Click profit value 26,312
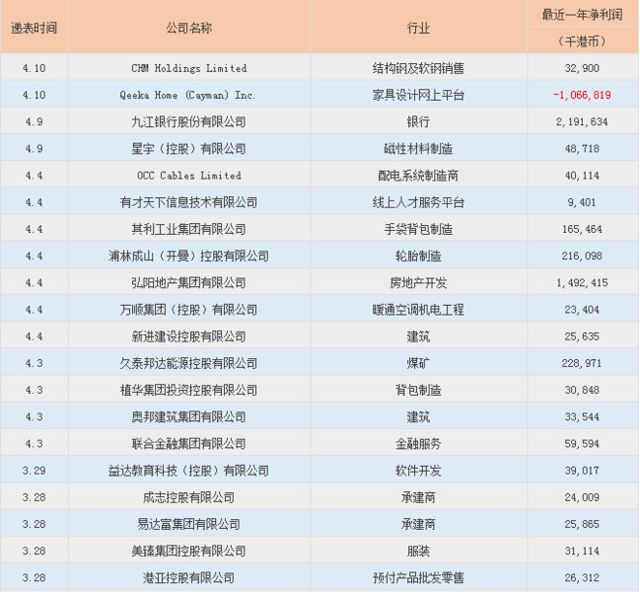640x592 pixels. click(x=582, y=578)
